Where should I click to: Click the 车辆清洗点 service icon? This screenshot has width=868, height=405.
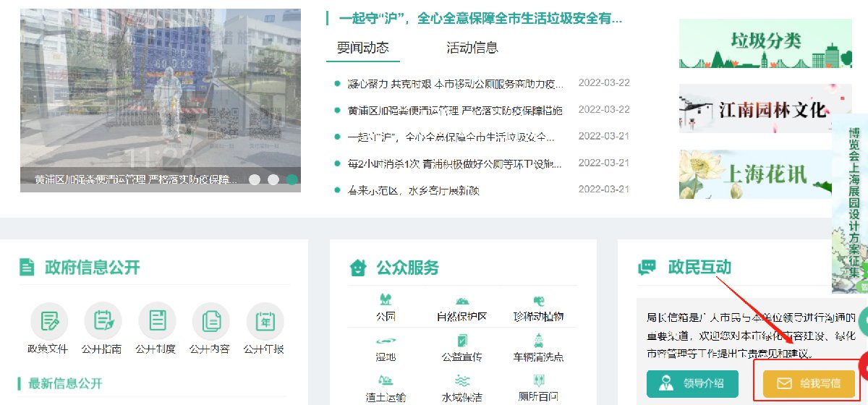[x=538, y=341]
